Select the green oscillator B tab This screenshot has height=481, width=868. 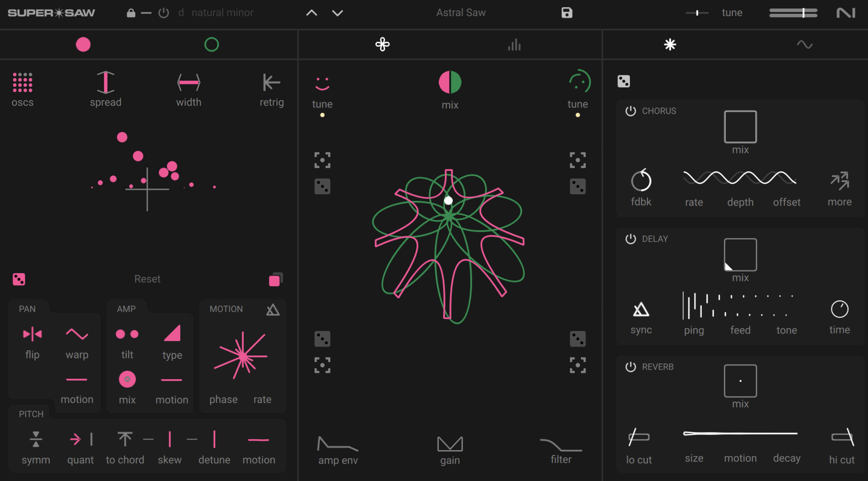tap(211, 44)
